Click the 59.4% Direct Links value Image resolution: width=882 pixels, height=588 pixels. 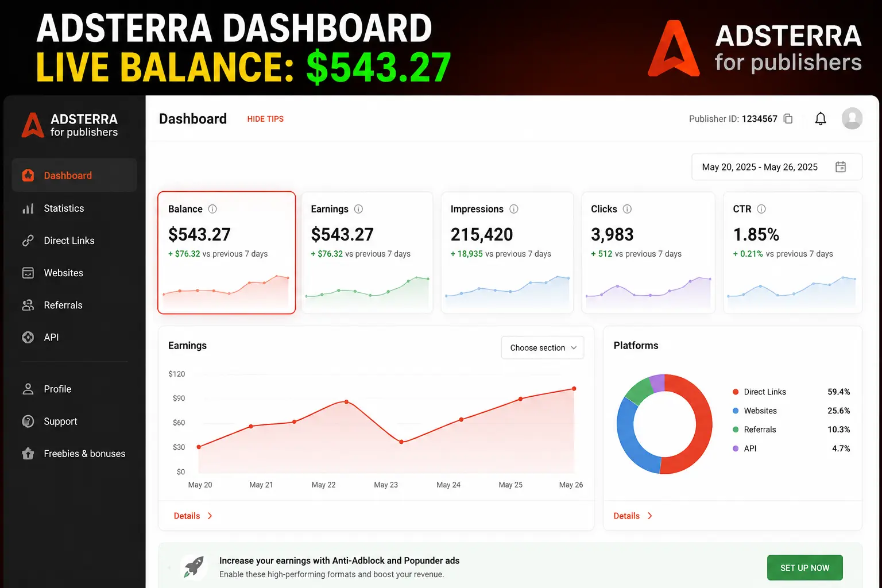tap(838, 392)
